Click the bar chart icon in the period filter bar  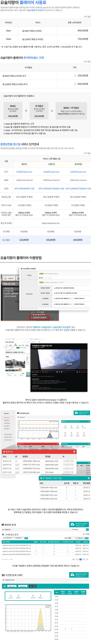tap(4, 586)
